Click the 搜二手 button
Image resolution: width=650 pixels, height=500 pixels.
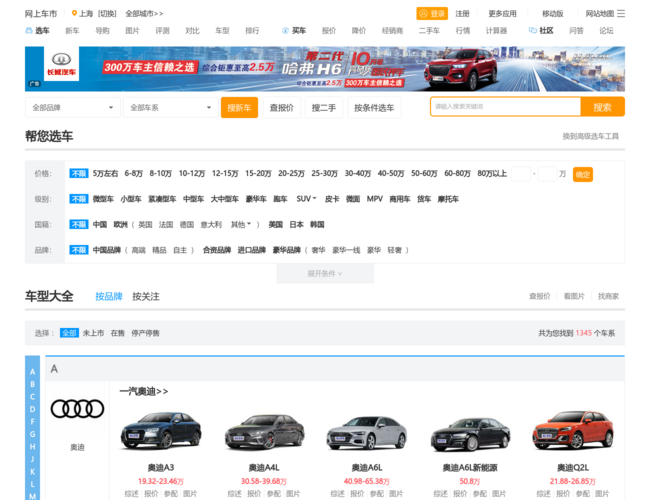click(x=324, y=108)
